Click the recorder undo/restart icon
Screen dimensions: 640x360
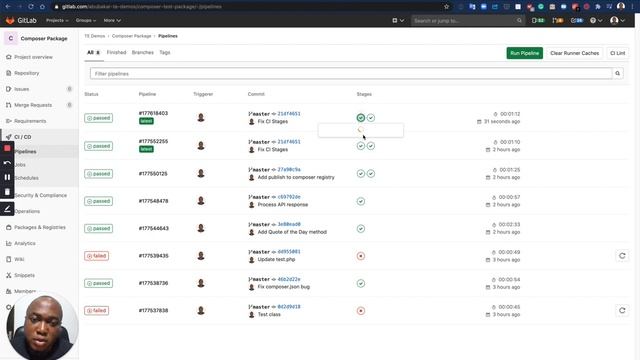coord(7,163)
